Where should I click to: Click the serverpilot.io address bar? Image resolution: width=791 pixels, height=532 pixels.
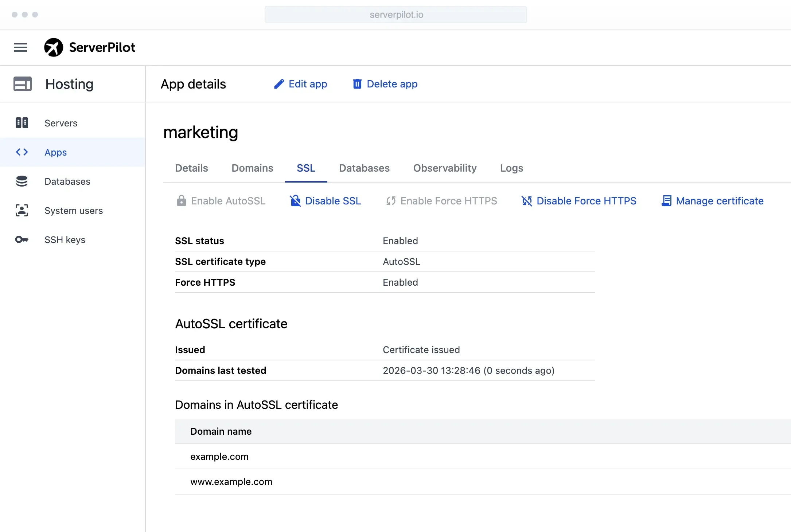pos(396,15)
